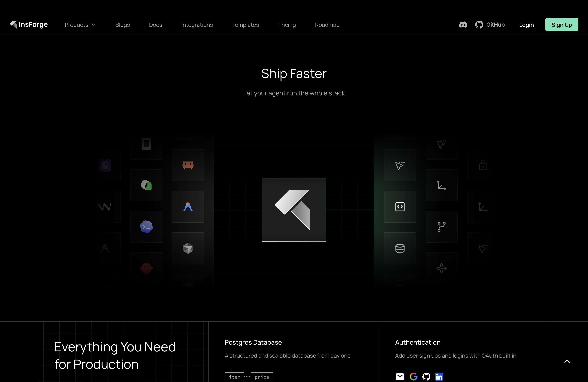Open the Roadmap link
The height and width of the screenshot is (382, 588).
(x=327, y=25)
